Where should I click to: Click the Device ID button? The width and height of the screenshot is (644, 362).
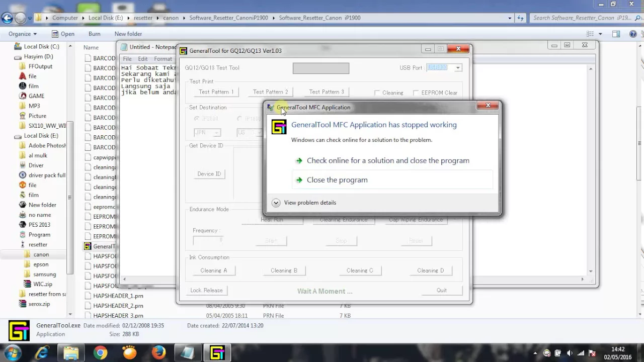coord(209,174)
